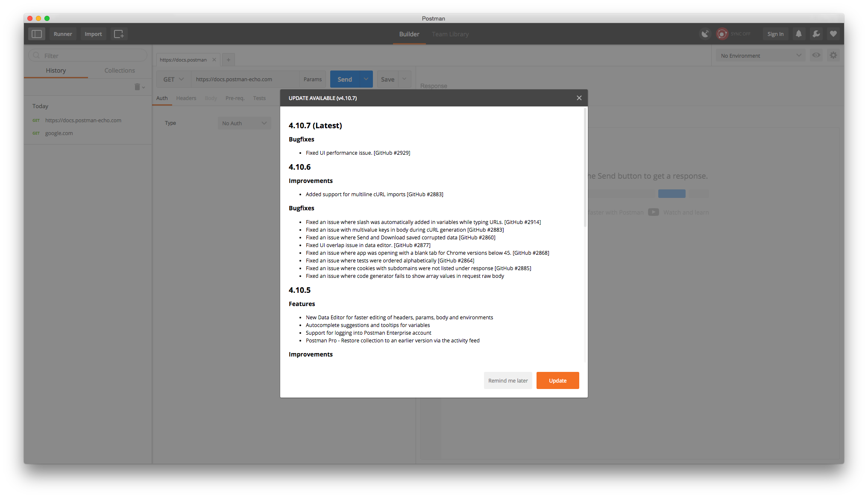Click the release notes scrollbar
Viewport: 868px width, 498px height.
click(585, 167)
